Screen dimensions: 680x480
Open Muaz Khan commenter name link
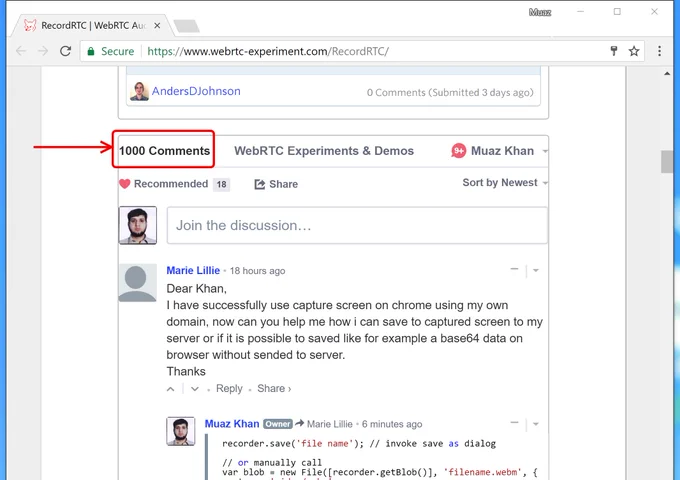pyautogui.click(x=232, y=424)
